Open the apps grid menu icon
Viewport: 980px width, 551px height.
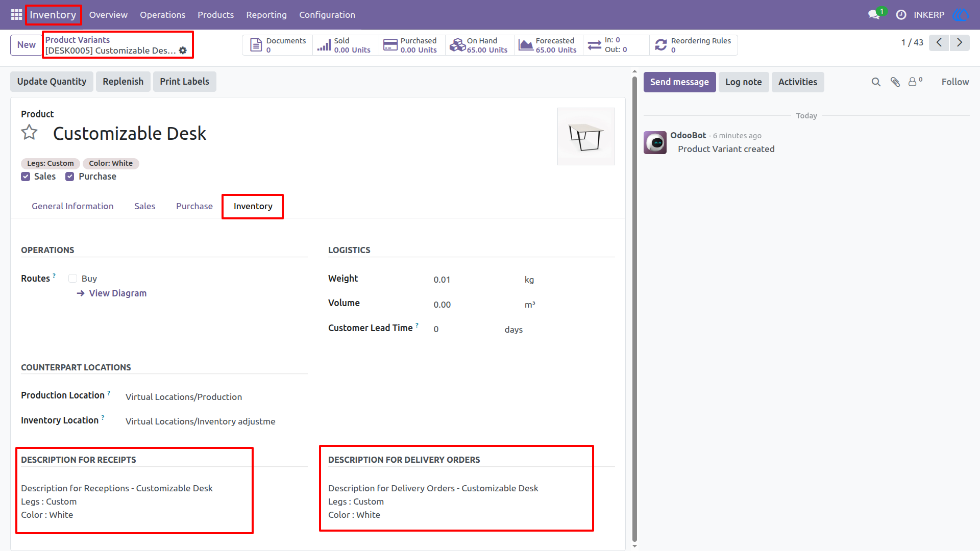16,15
